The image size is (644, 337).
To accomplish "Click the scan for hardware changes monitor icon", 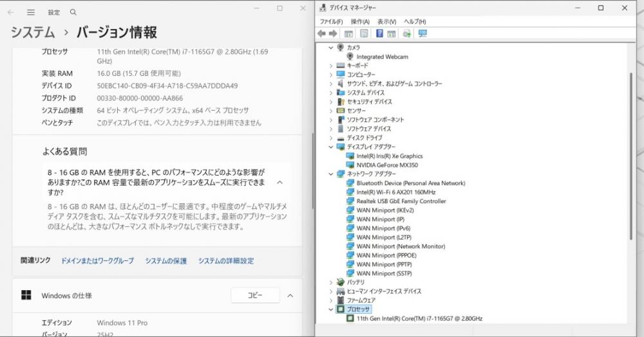I will [422, 33].
